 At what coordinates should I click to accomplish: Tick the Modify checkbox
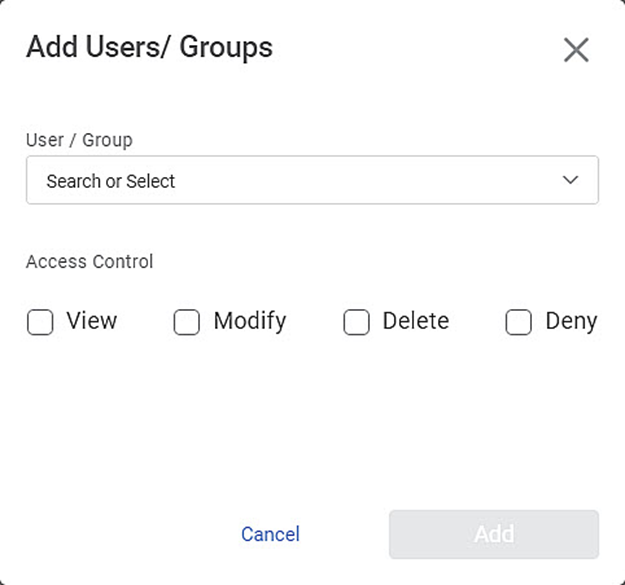[x=187, y=322]
